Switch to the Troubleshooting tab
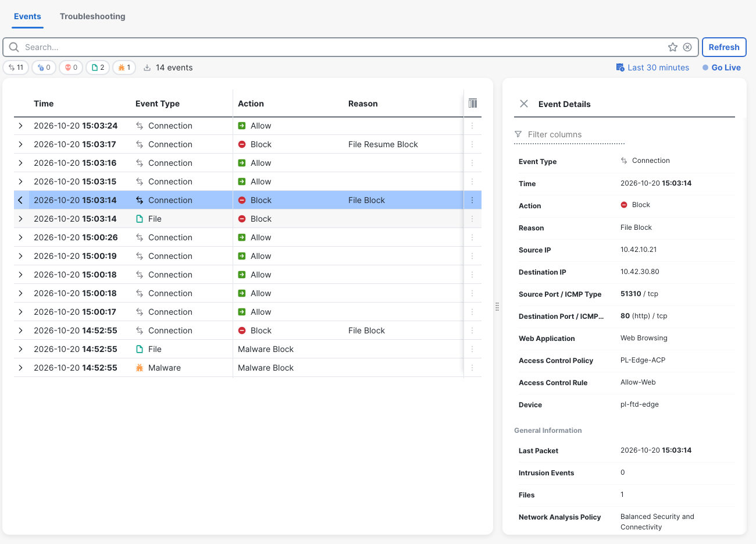 coord(92,16)
